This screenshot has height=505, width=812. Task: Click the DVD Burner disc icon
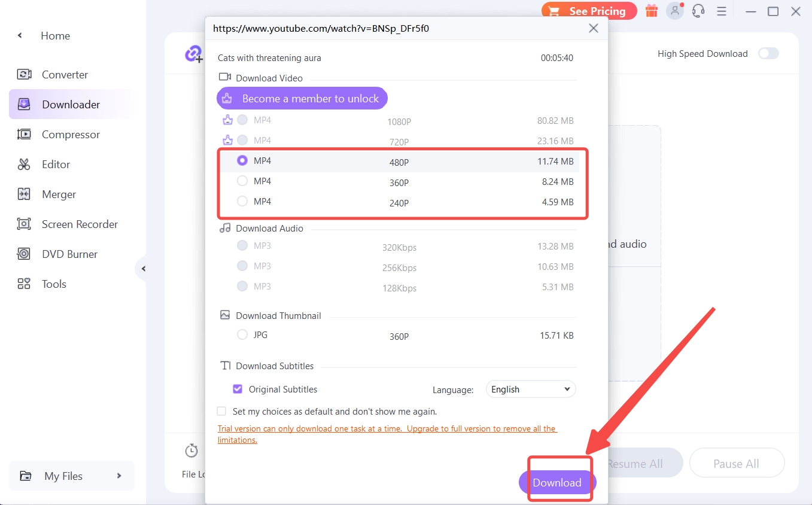click(x=24, y=254)
